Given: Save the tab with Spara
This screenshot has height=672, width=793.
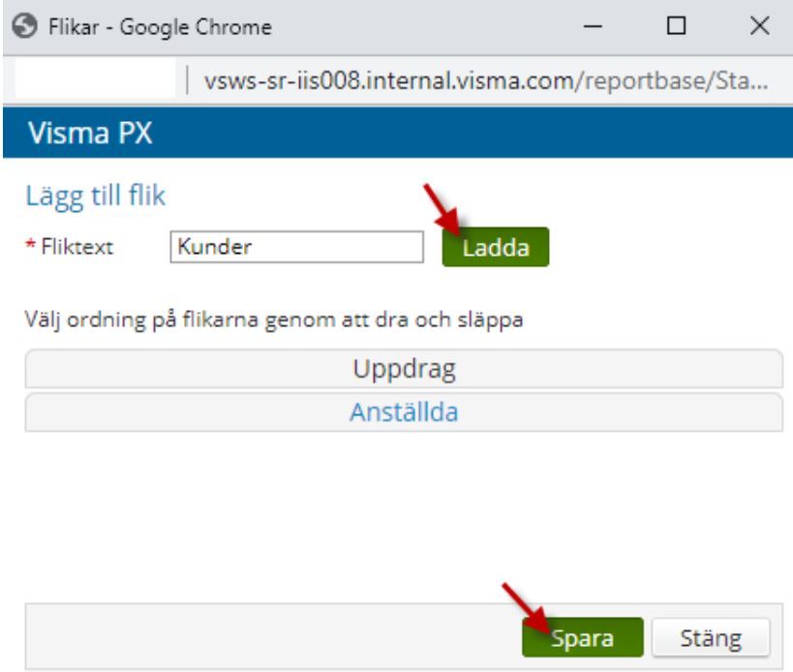Looking at the screenshot, I should click(582, 638).
